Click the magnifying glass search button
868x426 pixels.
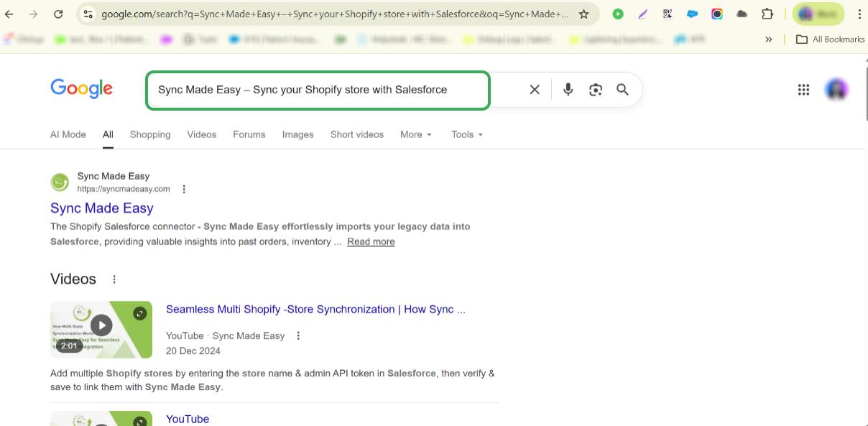[x=622, y=90]
